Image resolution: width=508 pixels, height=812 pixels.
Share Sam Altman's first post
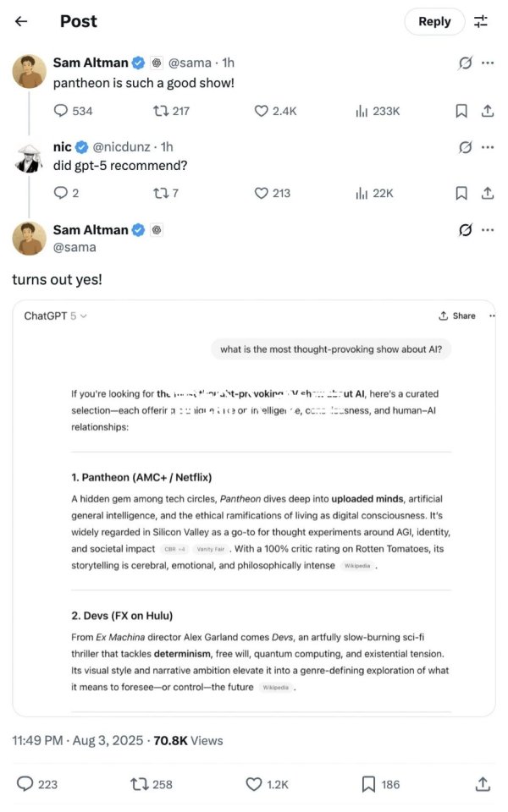(488, 111)
